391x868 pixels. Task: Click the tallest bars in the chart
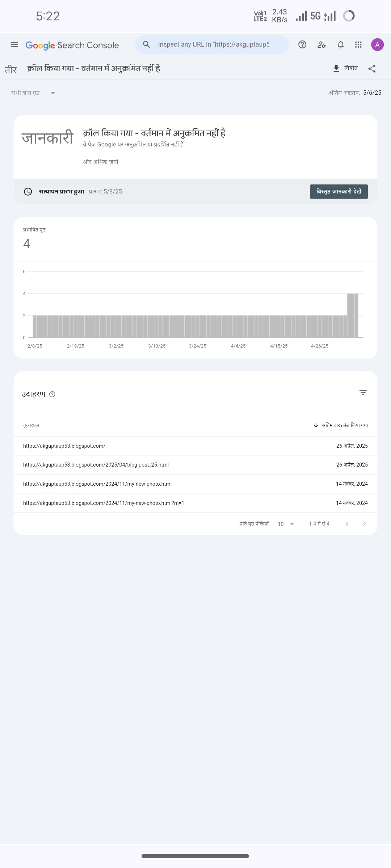tap(353, 315)
